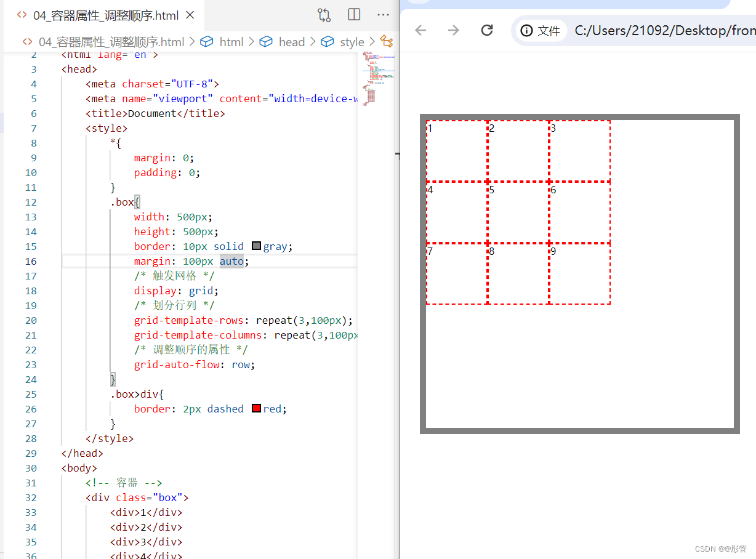Click grid cell numbered 5 in browser

(518, 212)
